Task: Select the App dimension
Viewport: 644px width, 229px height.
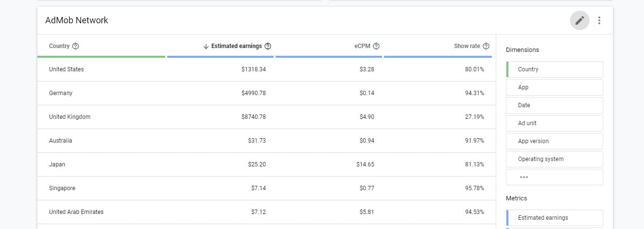Action: 555,87
